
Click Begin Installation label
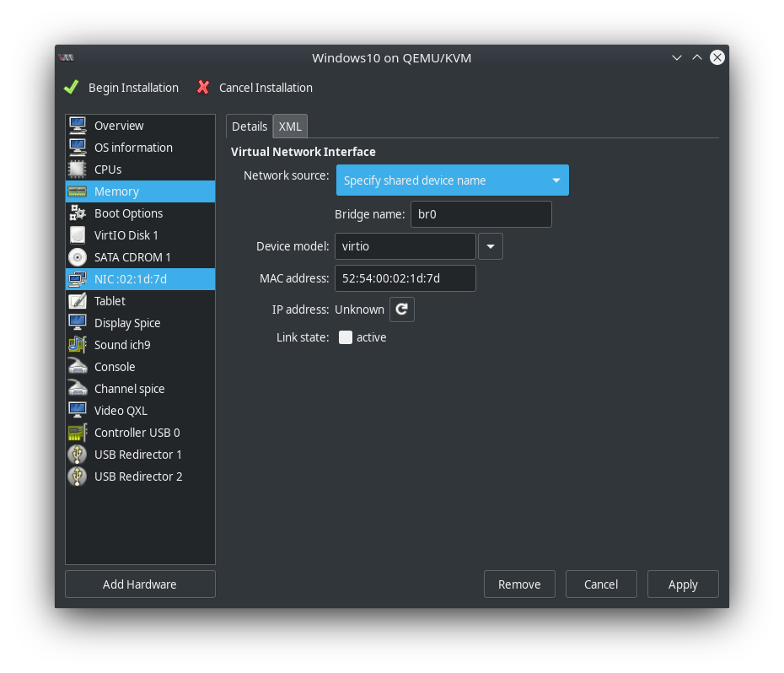pyautogui.click(x=133, y=88)
